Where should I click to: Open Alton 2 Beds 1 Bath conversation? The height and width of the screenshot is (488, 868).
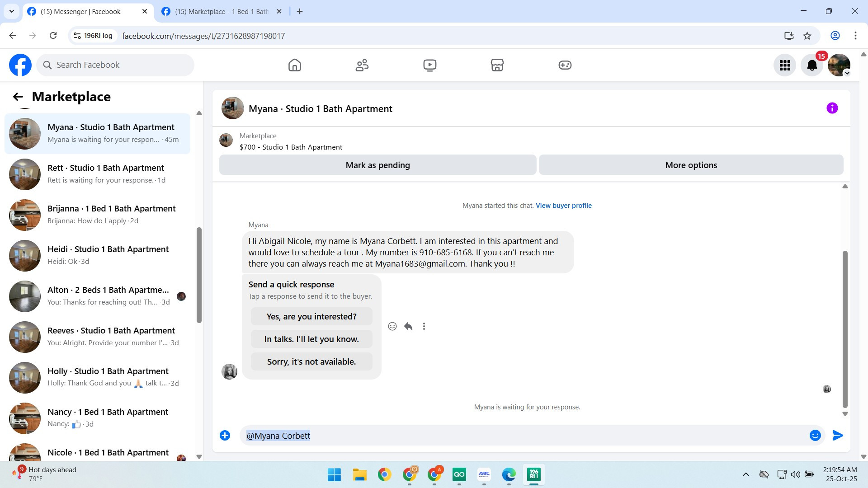(97, 296)
